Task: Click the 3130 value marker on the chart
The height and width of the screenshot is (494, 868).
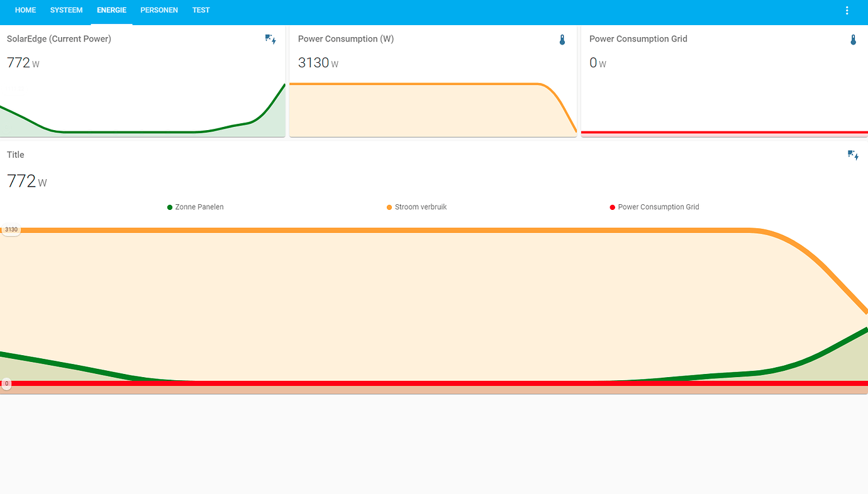Action: point(11,229)
